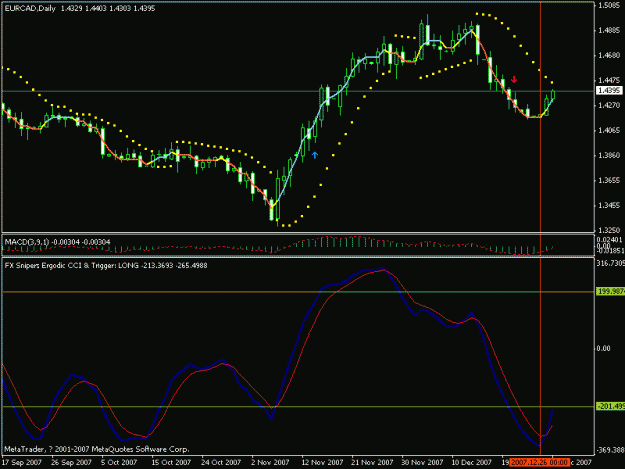The height and width of the screenshot is (469, 625).
Task: Click the 1.4475 price scale value
Action: coord(609,80)
